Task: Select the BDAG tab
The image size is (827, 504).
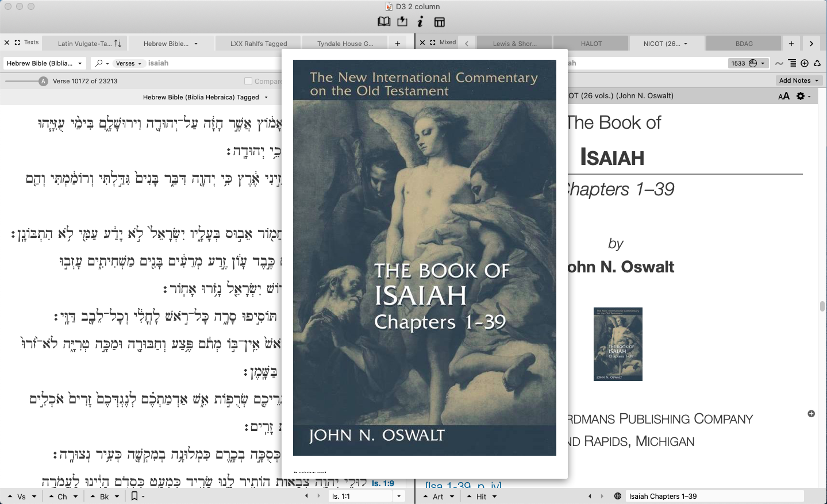Action: pos(744,43)
